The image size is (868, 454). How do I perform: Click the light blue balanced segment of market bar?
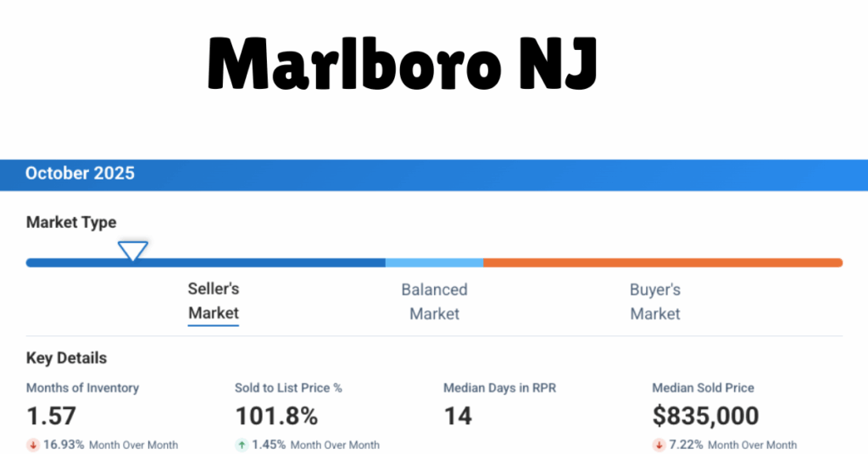point(434,263)
